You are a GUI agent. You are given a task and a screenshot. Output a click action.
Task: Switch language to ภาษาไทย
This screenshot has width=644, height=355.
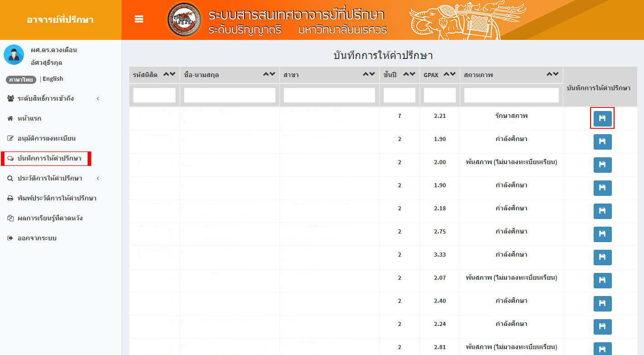pos(21,79)
